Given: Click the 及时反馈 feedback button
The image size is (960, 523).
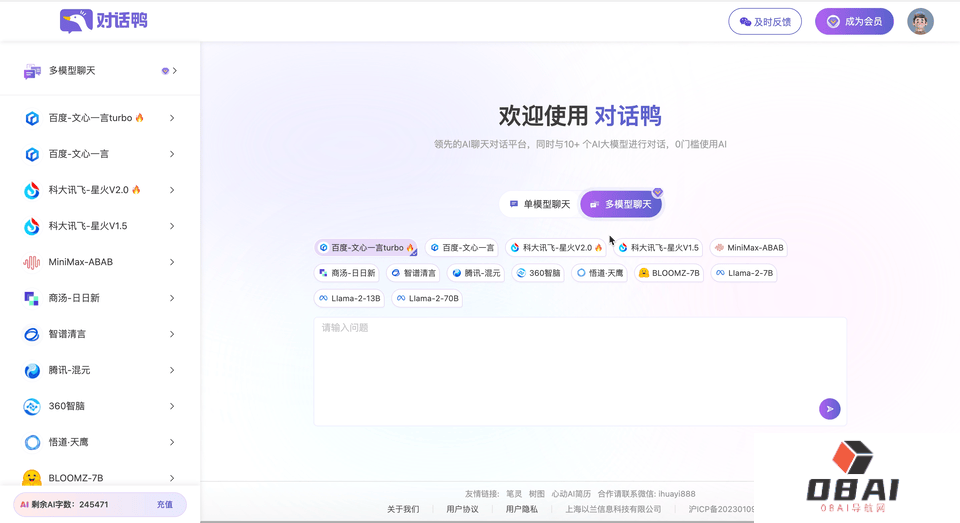Looking at the screenshot, I should coord(765,21).
